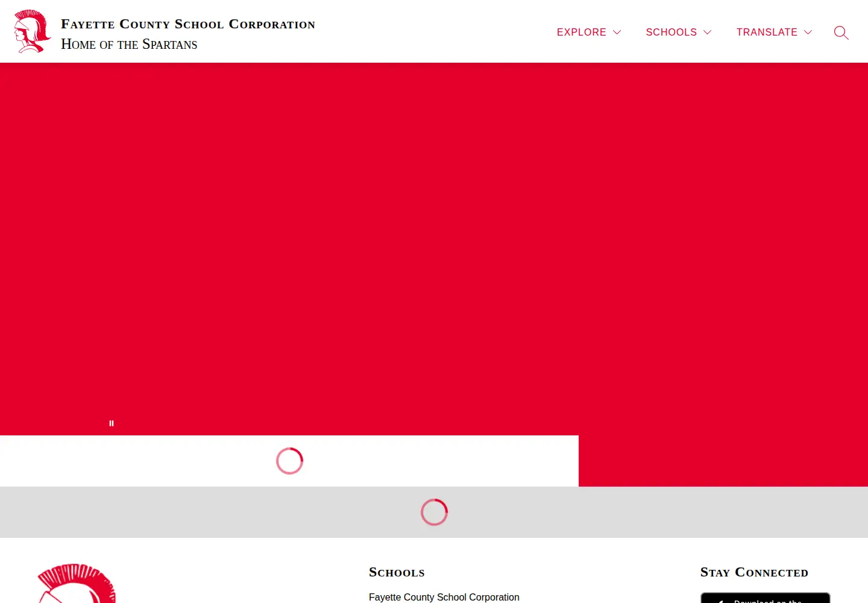Expand the Schools menu in header
Screen dimensions: 868x603
coord(679,32)
